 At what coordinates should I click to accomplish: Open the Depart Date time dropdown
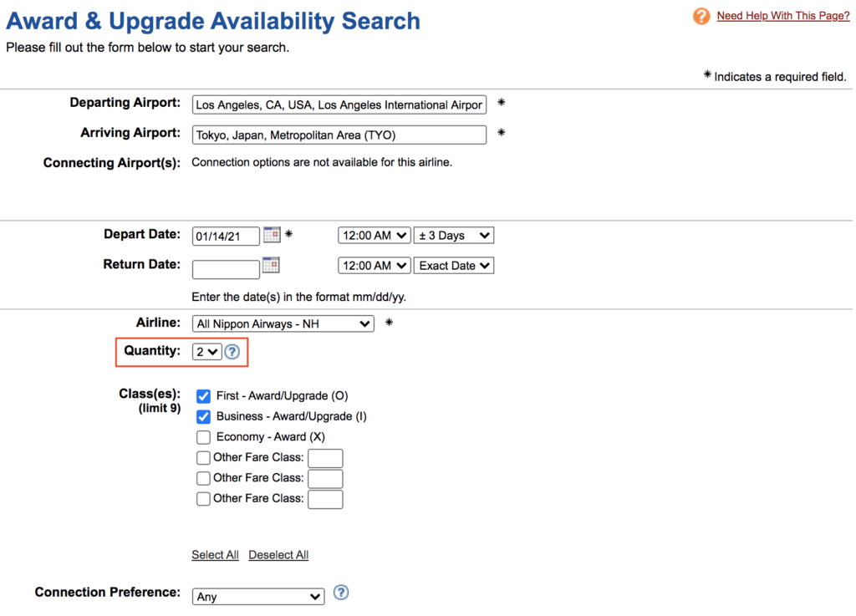coord(374,236)
